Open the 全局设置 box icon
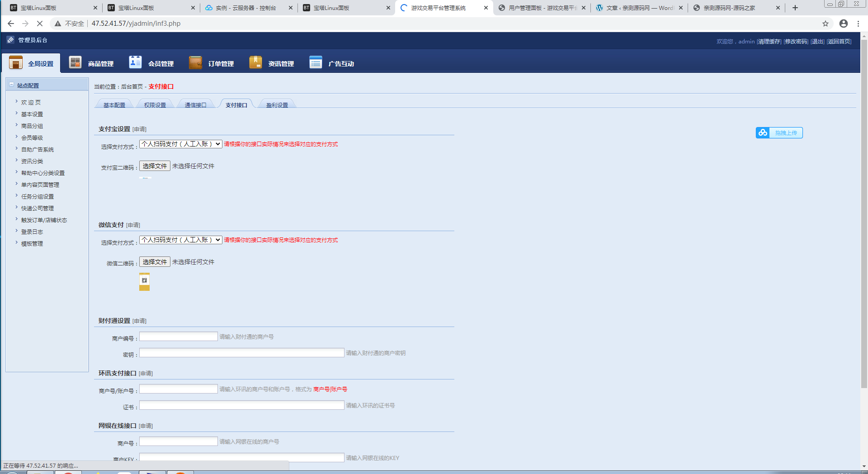Image resolution: width=868 pixels, height=474 pixels. (x=16, y=62)
